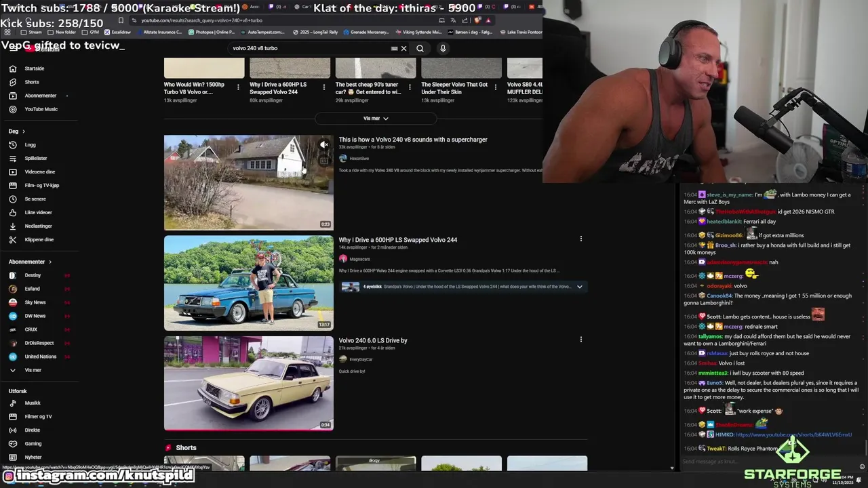Open HexonSwe channel link
Image resolution: width=868 pixels, height=488 pixels.
(x=359, y=159)
